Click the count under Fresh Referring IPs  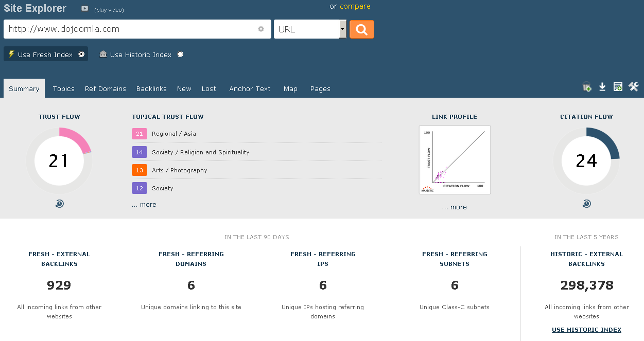(323, 285)
